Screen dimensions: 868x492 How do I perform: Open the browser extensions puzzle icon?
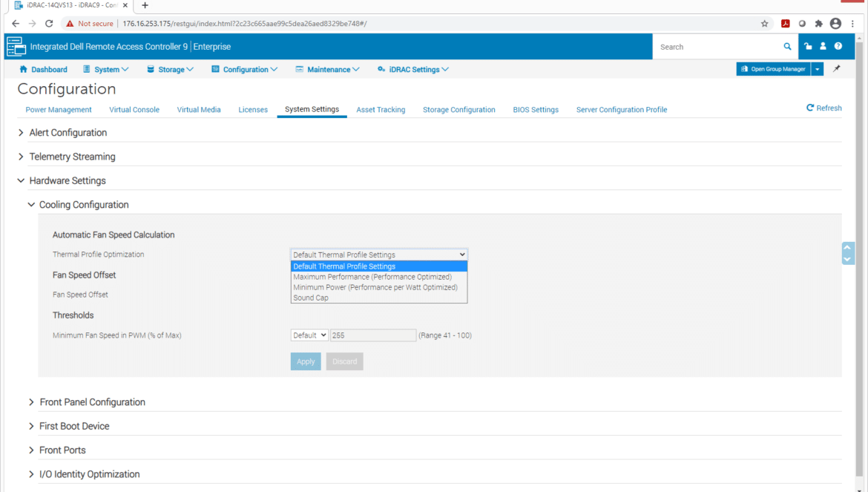click(819, 24)
